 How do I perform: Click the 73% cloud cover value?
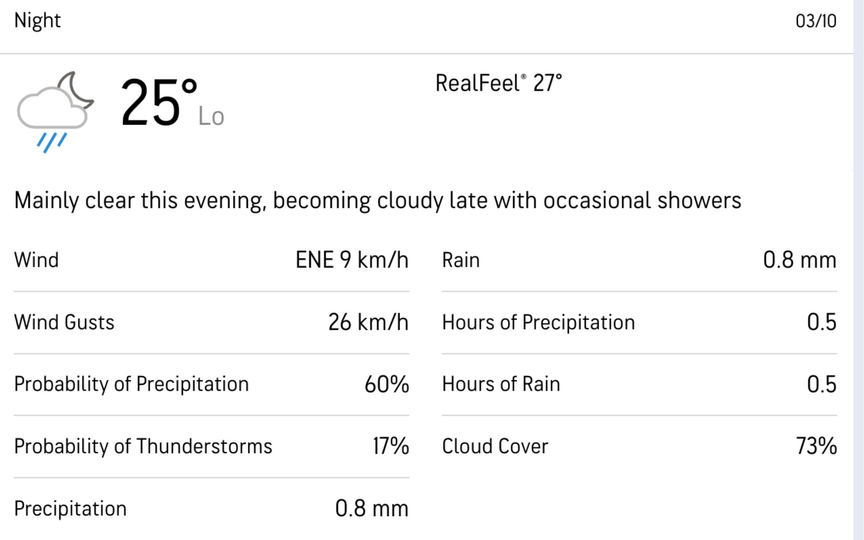coord(816,446)
